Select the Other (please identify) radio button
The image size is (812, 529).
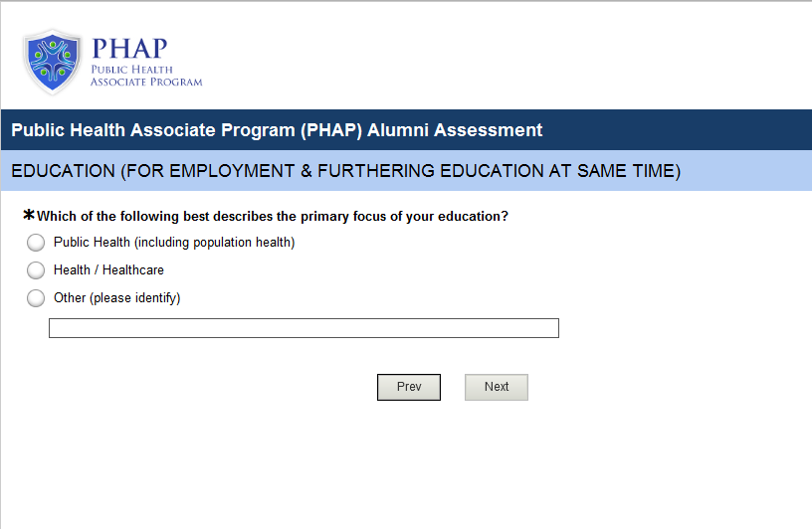36,298
